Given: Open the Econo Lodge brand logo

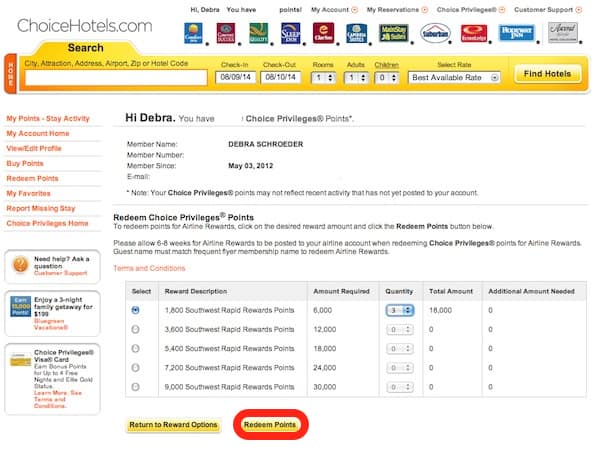Looking at the screenshot, I should pos(474,33).
